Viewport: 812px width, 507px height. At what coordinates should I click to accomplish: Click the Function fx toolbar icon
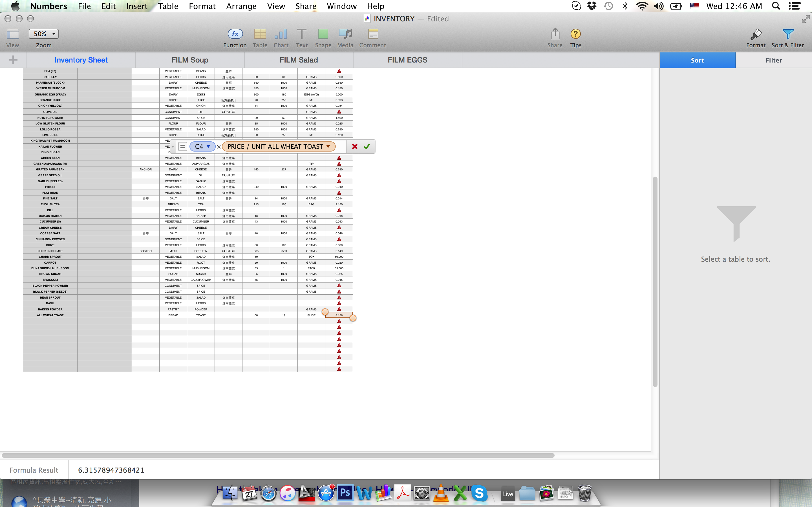pos(235,34)
